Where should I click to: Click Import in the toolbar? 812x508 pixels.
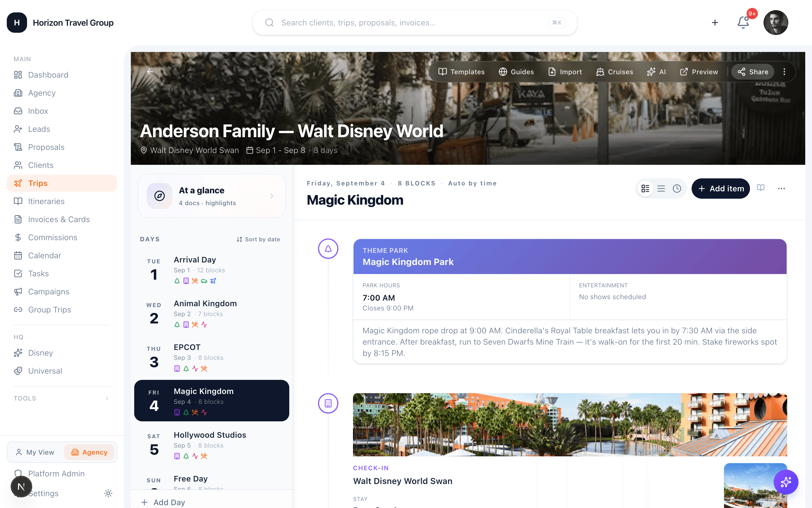point(565,72)
